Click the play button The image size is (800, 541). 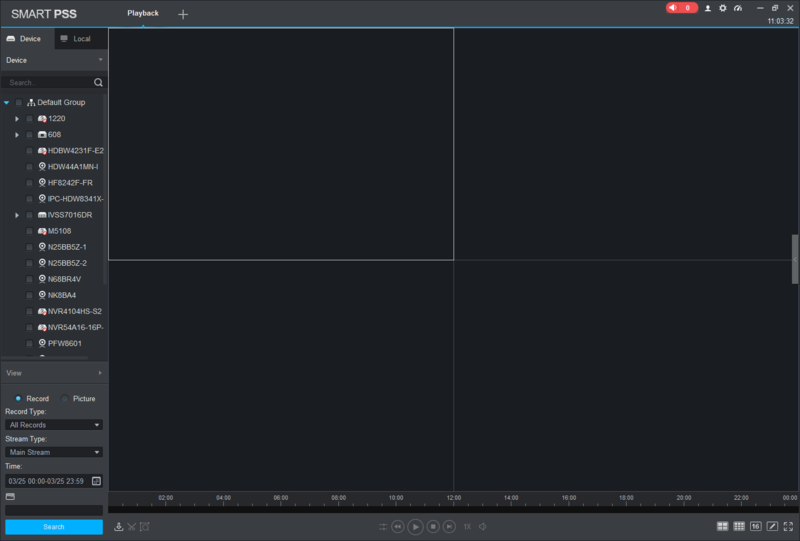[x=415, y=527]
